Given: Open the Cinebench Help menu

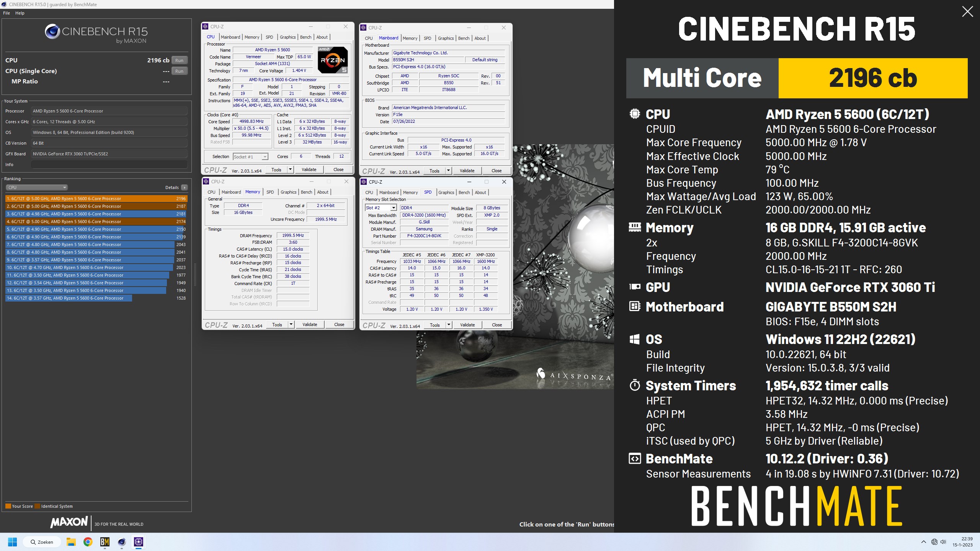Looking at the screenshot, I should pos(20,13).
